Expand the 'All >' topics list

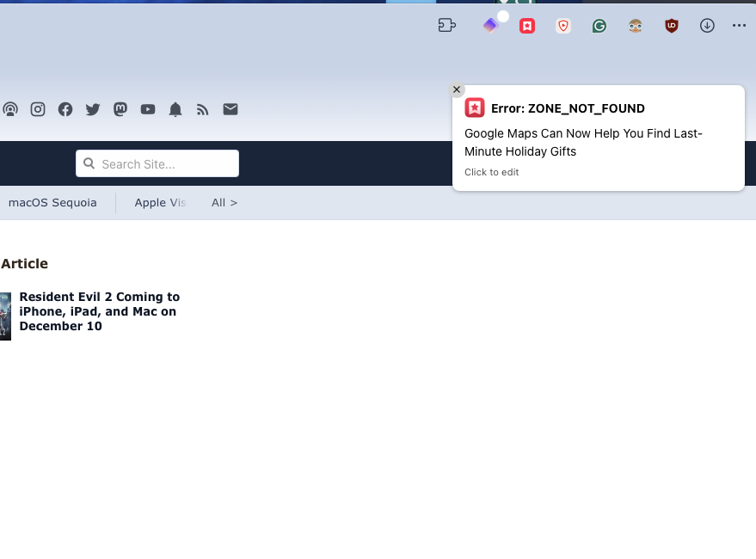pos(224,203)
